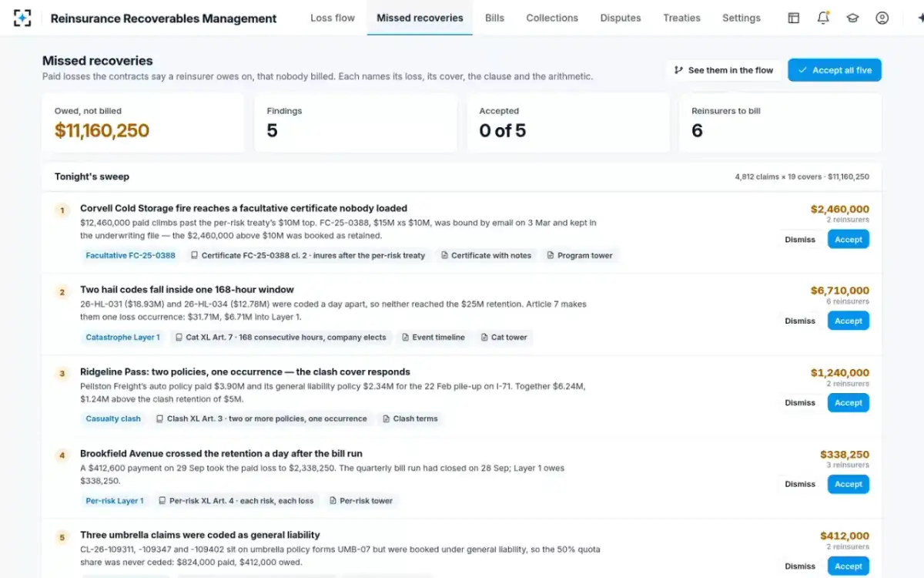Open the Disputes tab
This screenshot has height=578, width=924.
click(621, 18)
